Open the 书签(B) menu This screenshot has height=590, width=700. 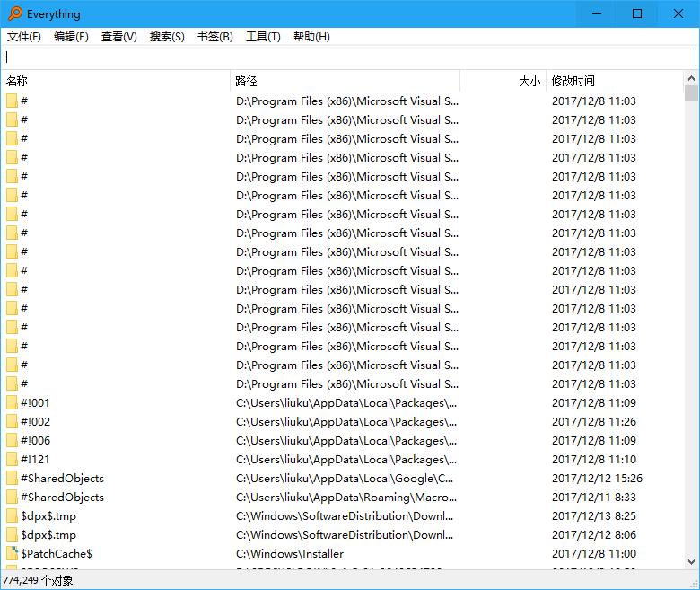click(215, 37)
